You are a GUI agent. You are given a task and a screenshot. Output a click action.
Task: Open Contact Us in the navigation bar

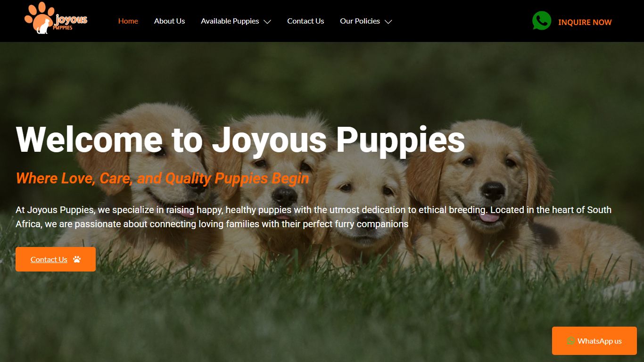click(x=305, y=21)
